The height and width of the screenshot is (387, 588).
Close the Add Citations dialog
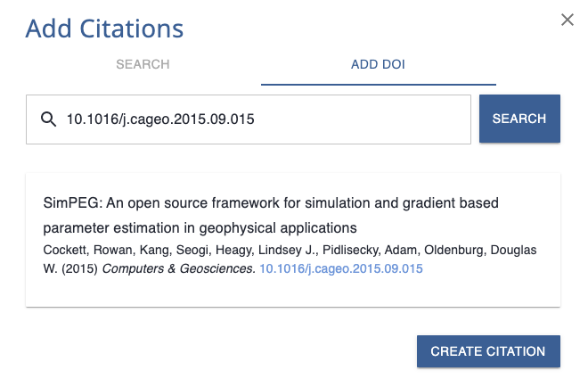click(567, 20)
